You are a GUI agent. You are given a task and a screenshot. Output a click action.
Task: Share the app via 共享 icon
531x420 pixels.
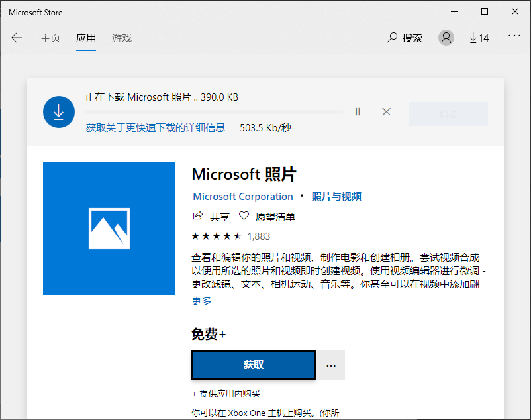coord(198,216)
